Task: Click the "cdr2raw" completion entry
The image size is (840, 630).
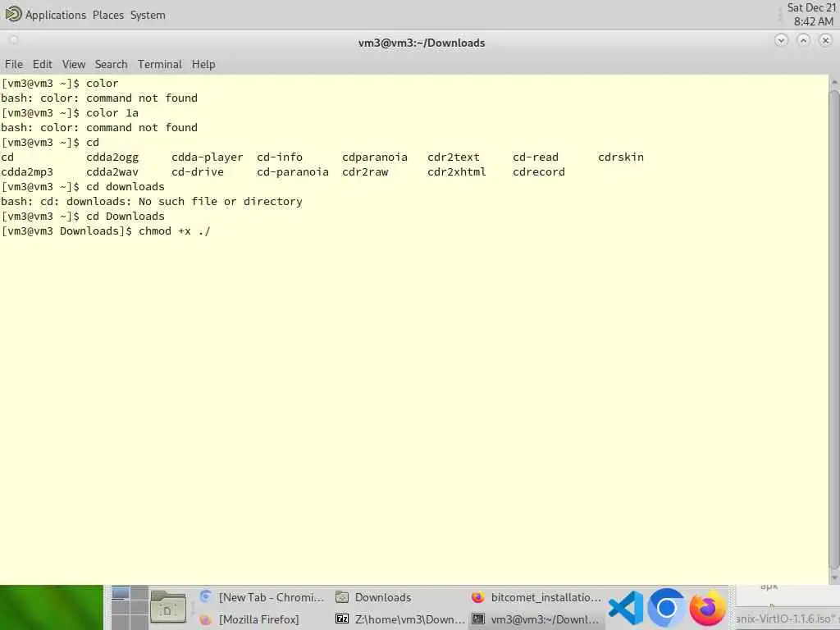Action: point(365,172)
